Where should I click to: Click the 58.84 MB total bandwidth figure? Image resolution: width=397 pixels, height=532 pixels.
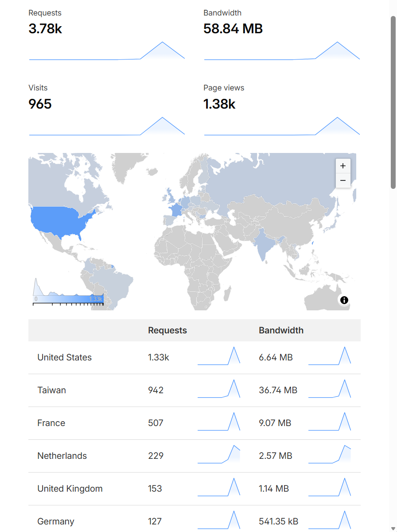tap(233, 29)
